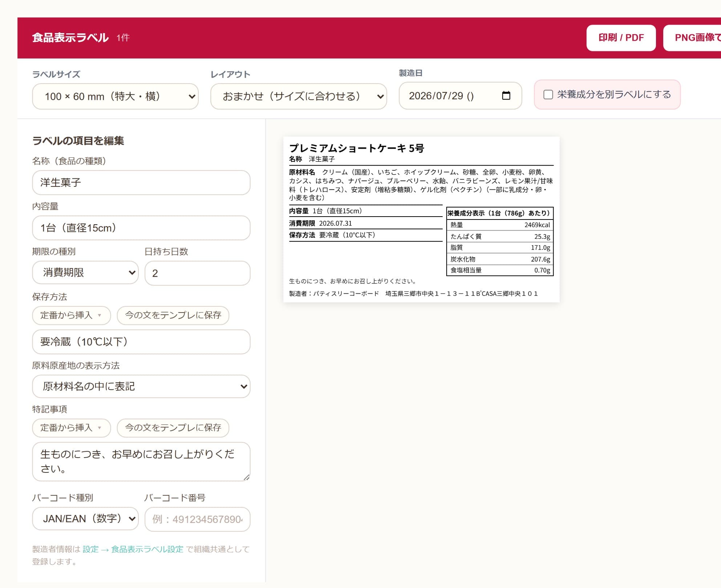The image size is (721, 588).
Task: Click the 内容量 1台 row in preview
Action: [x=366, y=211]
